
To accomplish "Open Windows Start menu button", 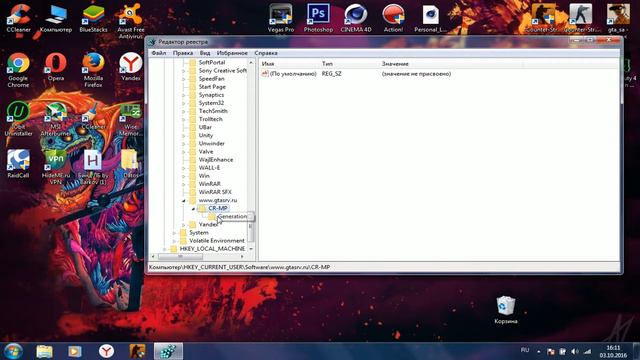I will pyautogui.click(x=13, y=351).
